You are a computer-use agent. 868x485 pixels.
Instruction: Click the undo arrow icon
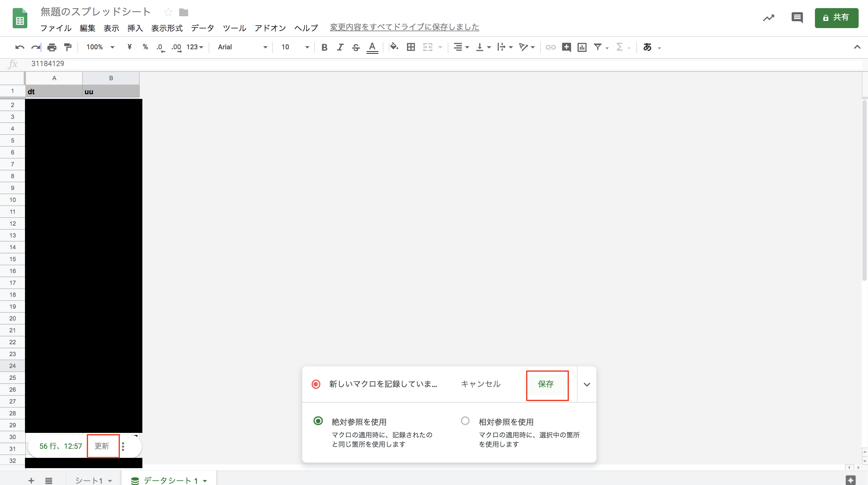(x=20, y=47)
